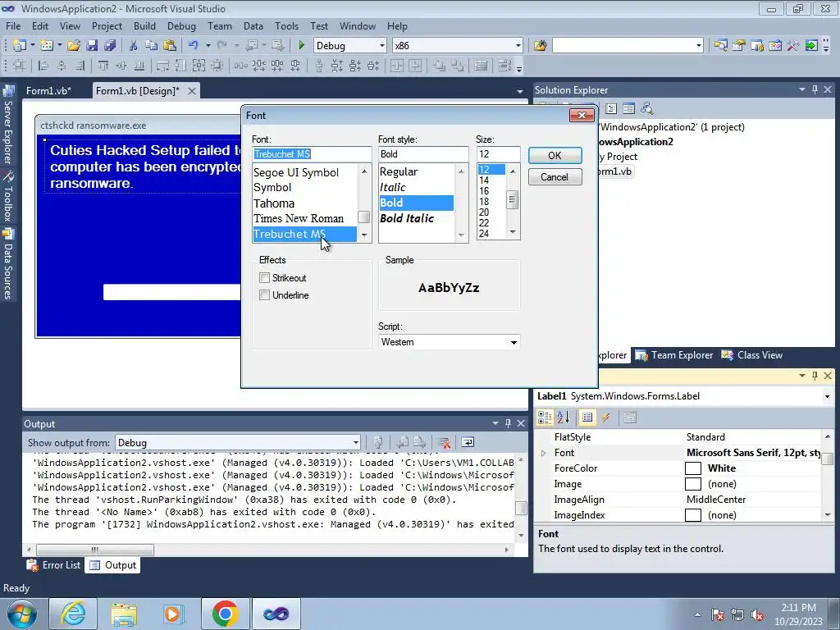This screenshot has height=630, width=840.
Task: Click the View Designer icon in Solution Explorer
Action: click(x=629, y=109)
